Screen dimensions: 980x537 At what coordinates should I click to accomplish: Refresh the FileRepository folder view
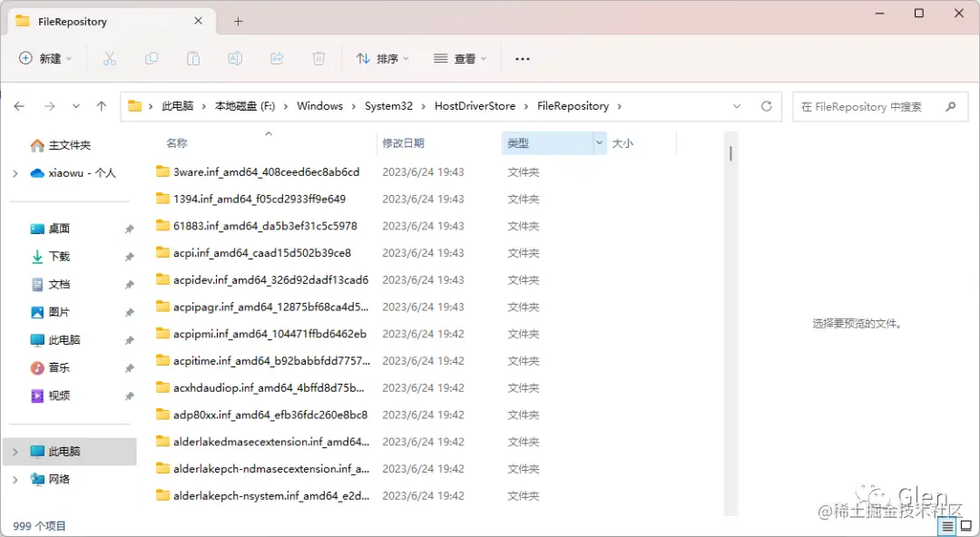(x=766, y=106)
